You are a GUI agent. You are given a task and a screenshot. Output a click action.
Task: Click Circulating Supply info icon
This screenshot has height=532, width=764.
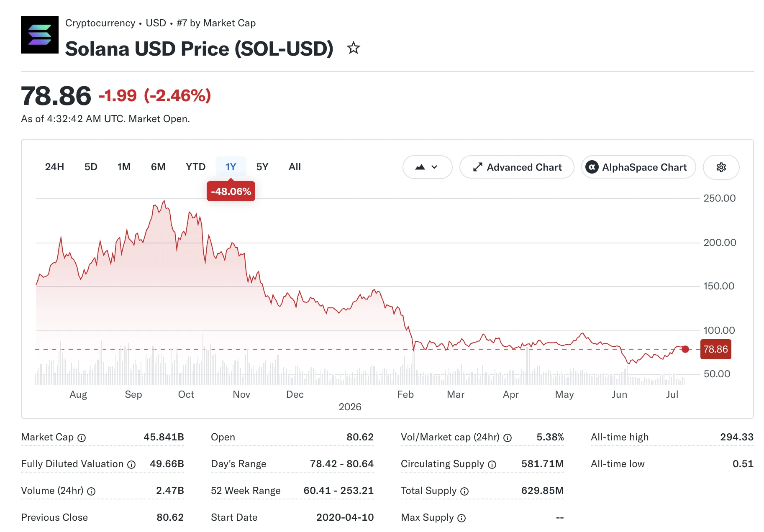coord(492,465)
